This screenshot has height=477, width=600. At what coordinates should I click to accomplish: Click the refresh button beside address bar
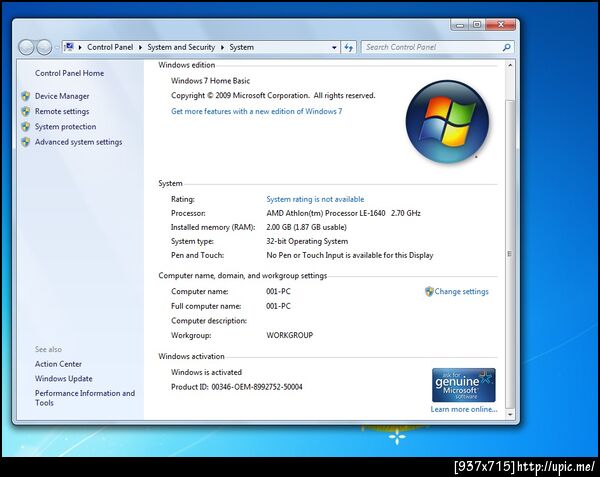pos(349,47)
